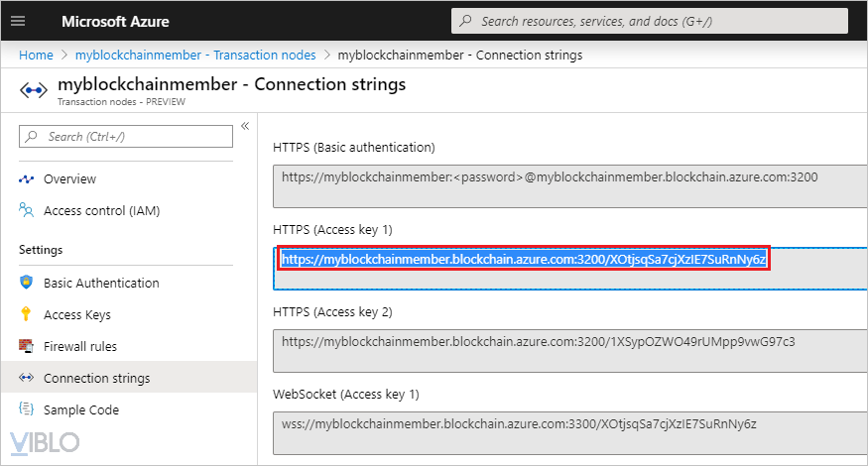Open Sample Code menu item
This screenshot has width=868, height=466.
click(x=80, y=409)
